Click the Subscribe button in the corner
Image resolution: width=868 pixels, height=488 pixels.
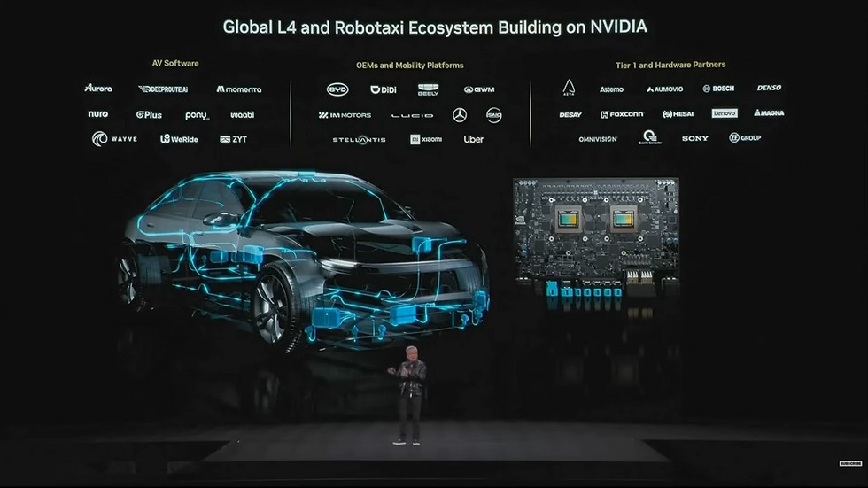coord(851,463)
